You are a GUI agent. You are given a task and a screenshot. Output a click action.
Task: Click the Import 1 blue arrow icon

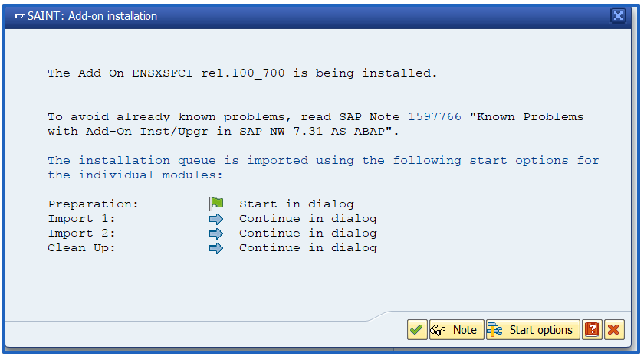(216, 219)
